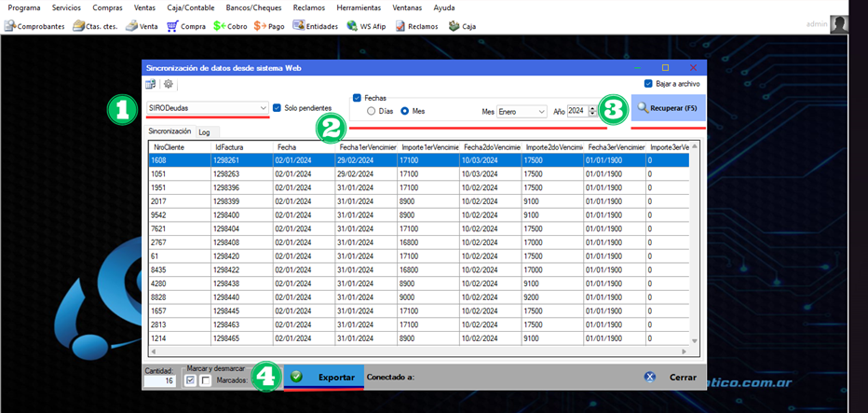Screen dimensions: 868x413
Task: Select the row with NroCliente 1051
Action: pos(419,174)
